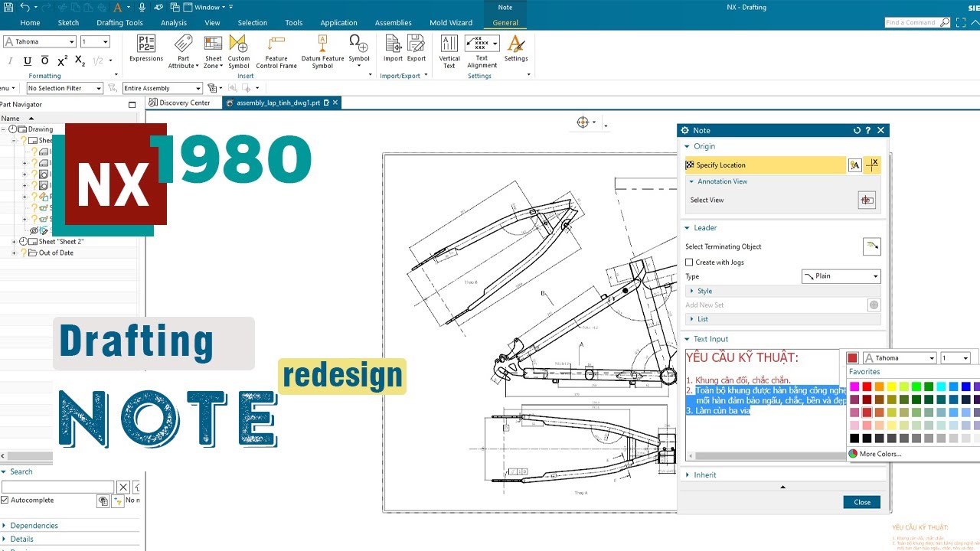
Task: Open the Expressions tool
Action: click(x=146, y=48)
